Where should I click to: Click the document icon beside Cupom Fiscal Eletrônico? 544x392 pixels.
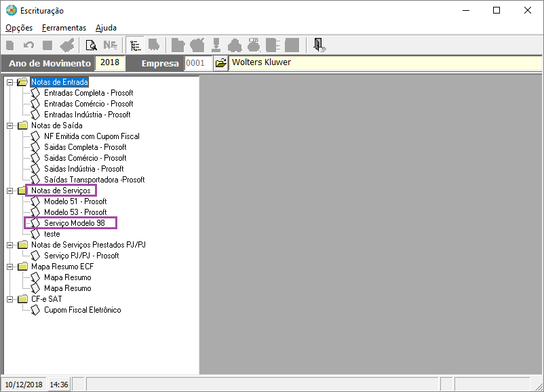(x=36, y=310)
